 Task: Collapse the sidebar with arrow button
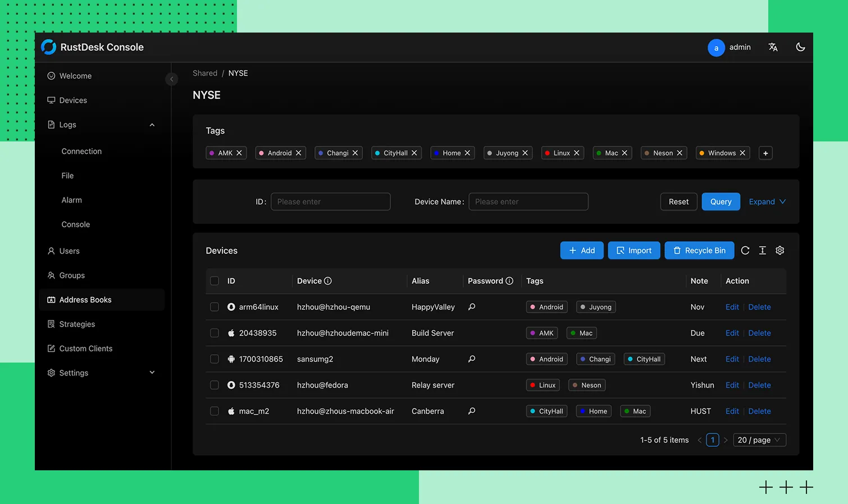172,79
